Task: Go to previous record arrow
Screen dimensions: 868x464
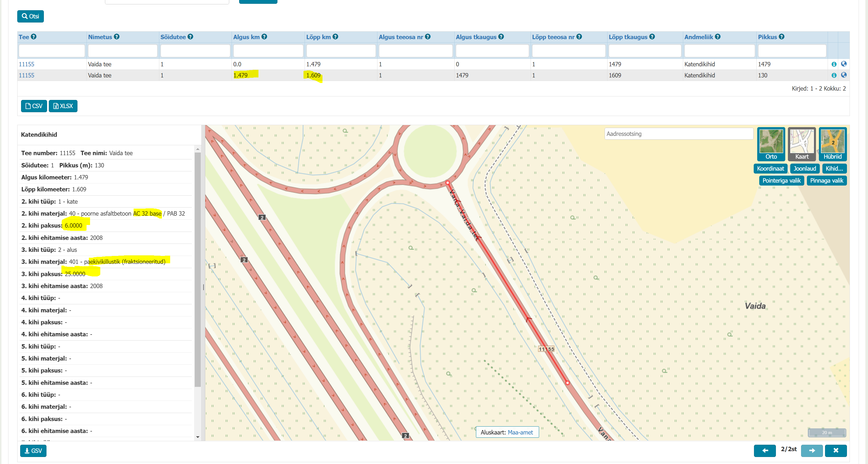Action: click(x=765, y=451)
